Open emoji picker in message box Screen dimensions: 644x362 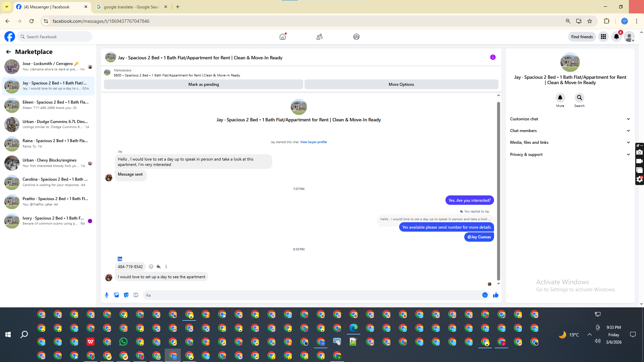(485, 295)
